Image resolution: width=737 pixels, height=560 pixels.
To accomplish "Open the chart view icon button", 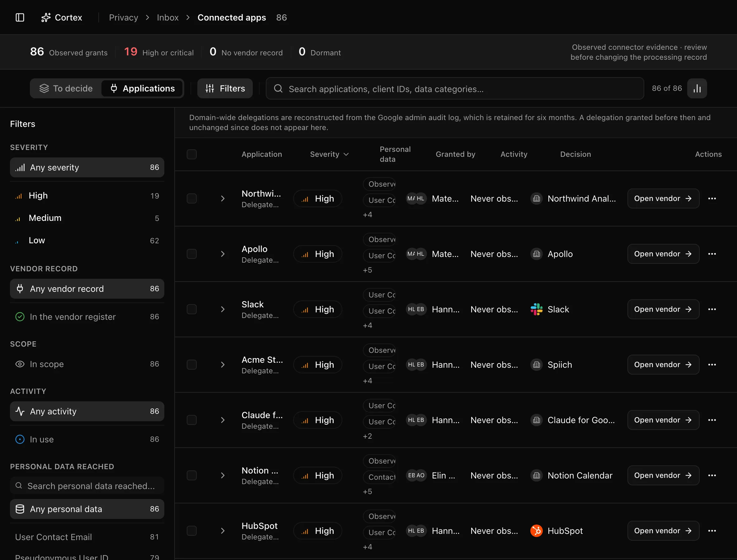I will click(x=697, y=88).
